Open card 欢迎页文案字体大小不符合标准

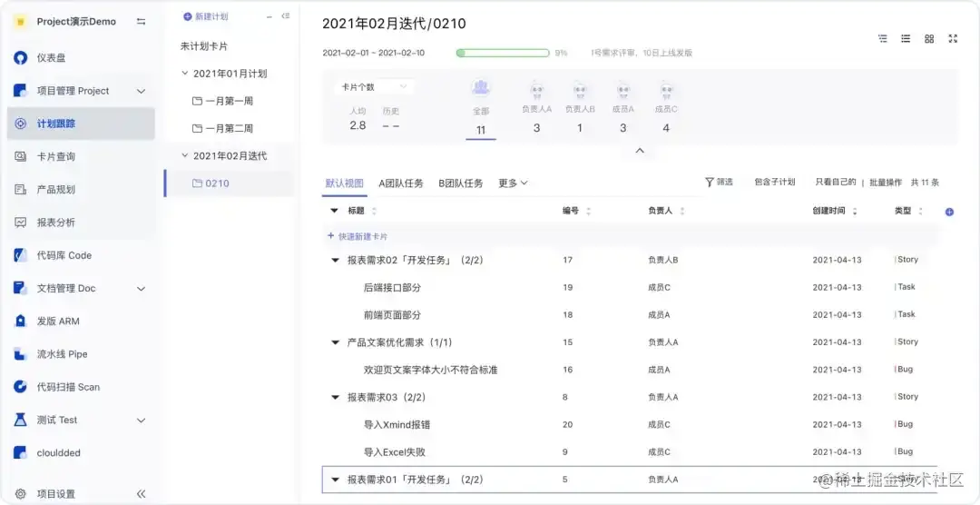pyautogui.click(x=431, y=370)
